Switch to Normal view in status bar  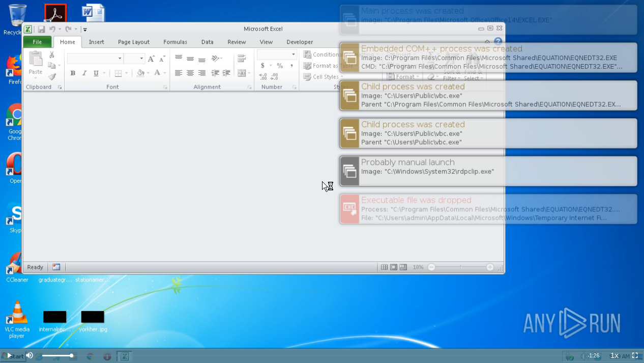click(385, 267)
